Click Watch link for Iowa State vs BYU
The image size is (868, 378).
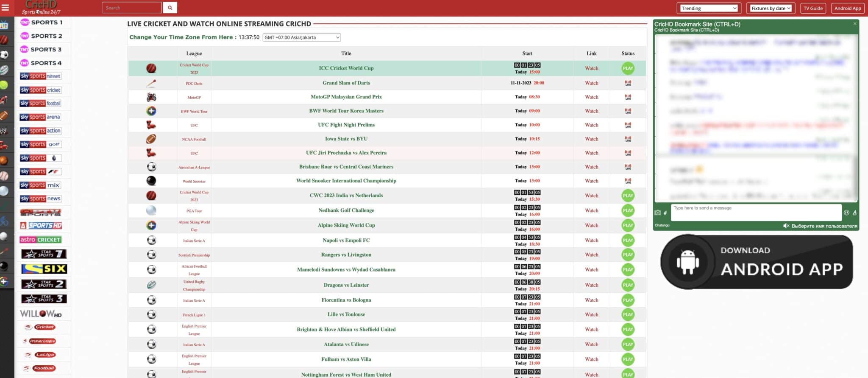click(x=591, y=139)
